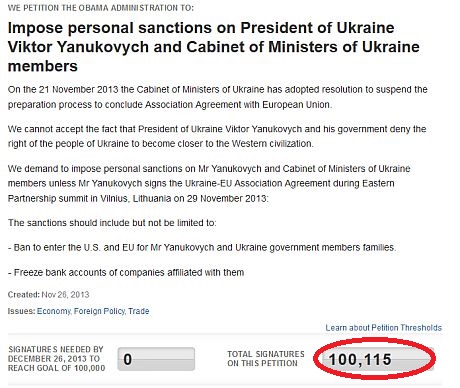Click the signatures needed counter showing 0

click(156, 359)
